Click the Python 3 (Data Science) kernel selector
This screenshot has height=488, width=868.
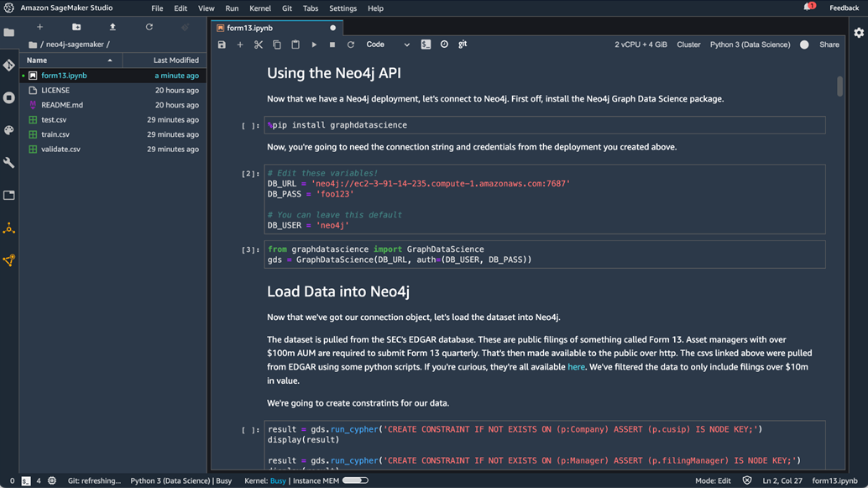point(750,45)
